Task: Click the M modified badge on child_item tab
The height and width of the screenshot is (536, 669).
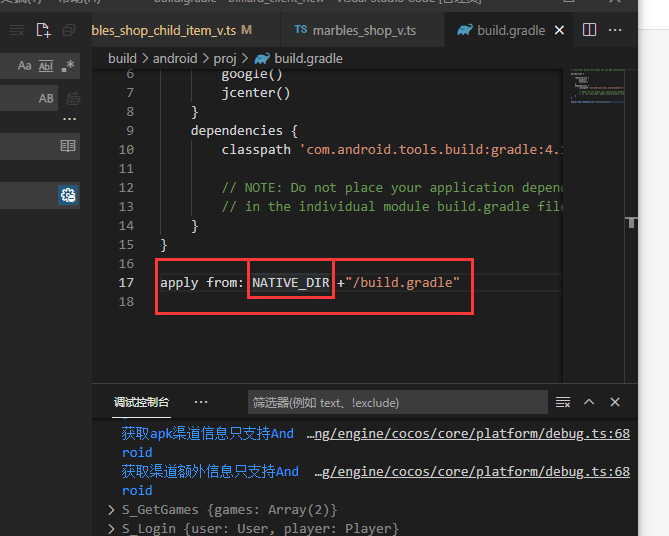Action: [x=246, y=30]
